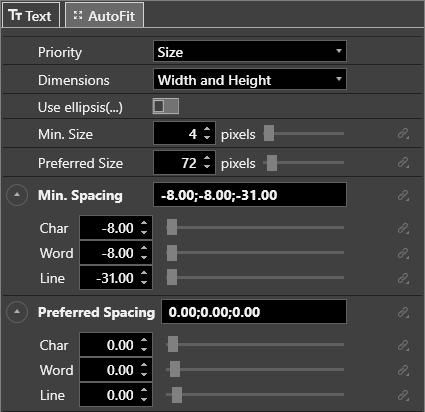The image size is (425, 412).
Task: Collapse the Min. Spacing section
Action: point(17,195)
